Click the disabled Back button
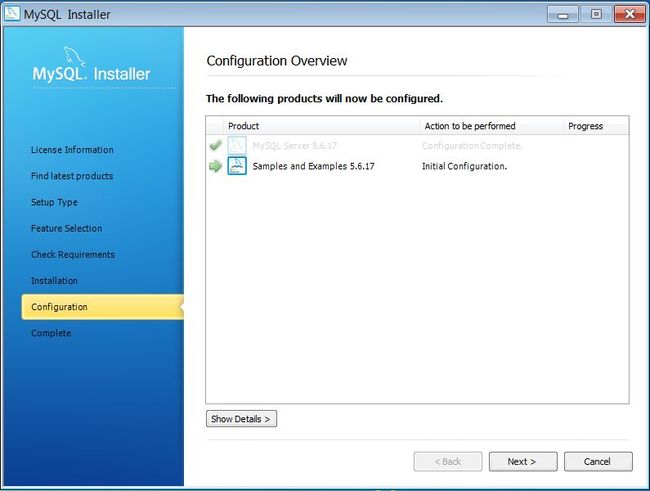Screen dimensions: 650x491 pyautogui.click(x=448, y=462)
